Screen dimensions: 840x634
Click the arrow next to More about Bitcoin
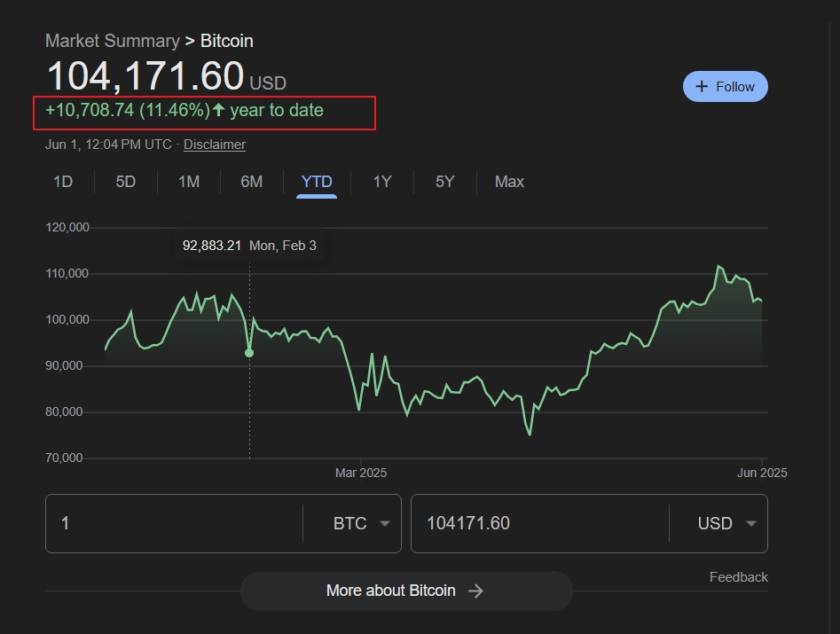click(x=475, y=591)
